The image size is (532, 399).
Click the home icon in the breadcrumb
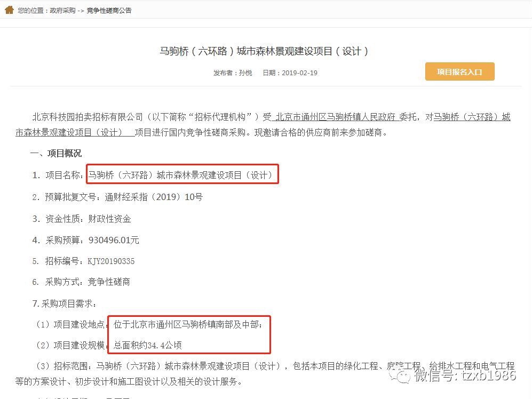pyautogui.click(x=9, y=10)
